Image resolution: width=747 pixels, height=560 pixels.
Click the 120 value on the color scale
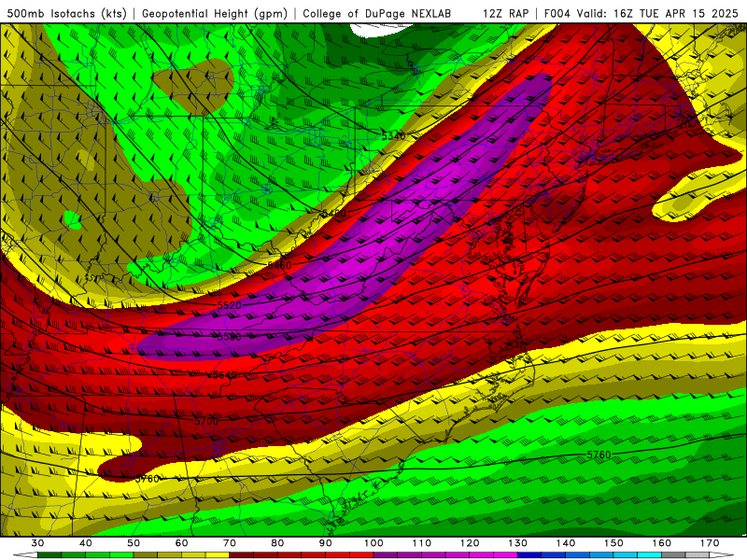(470, 543)
